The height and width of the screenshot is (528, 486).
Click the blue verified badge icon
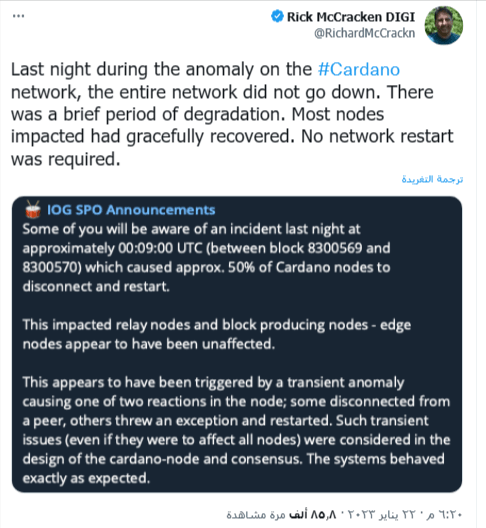pyautogui.click(x=277, y=16)
